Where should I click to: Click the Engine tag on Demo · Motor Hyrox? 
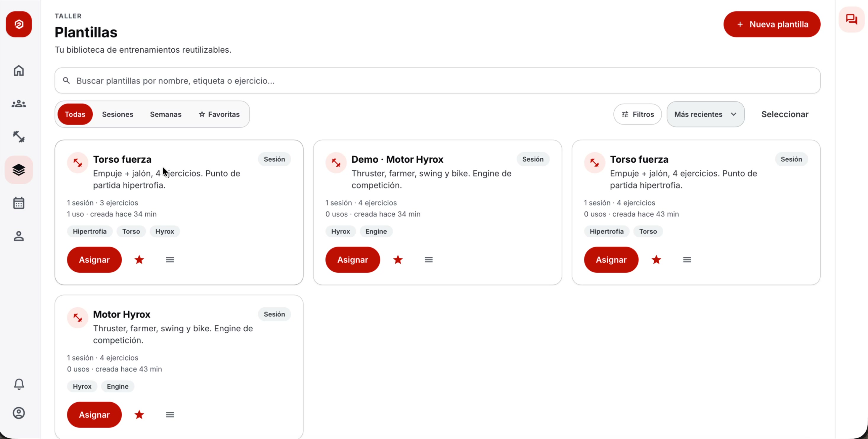click(376, 231)
